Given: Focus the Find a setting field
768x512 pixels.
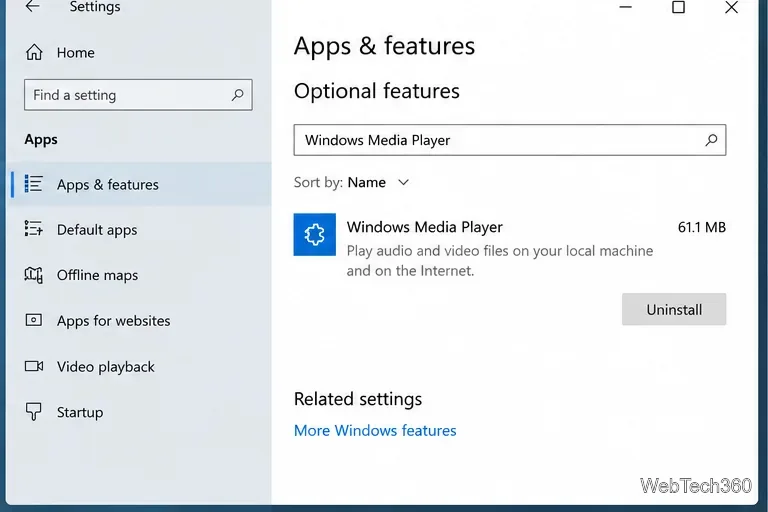Looking at the screenshot, I should [x=138, y=95].
